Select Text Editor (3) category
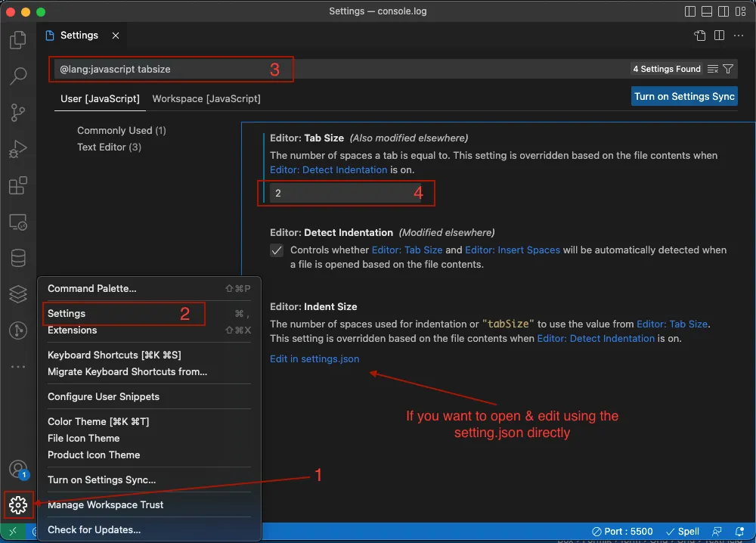Viewport: 756px width, 543px height. (x=109, y=147)
